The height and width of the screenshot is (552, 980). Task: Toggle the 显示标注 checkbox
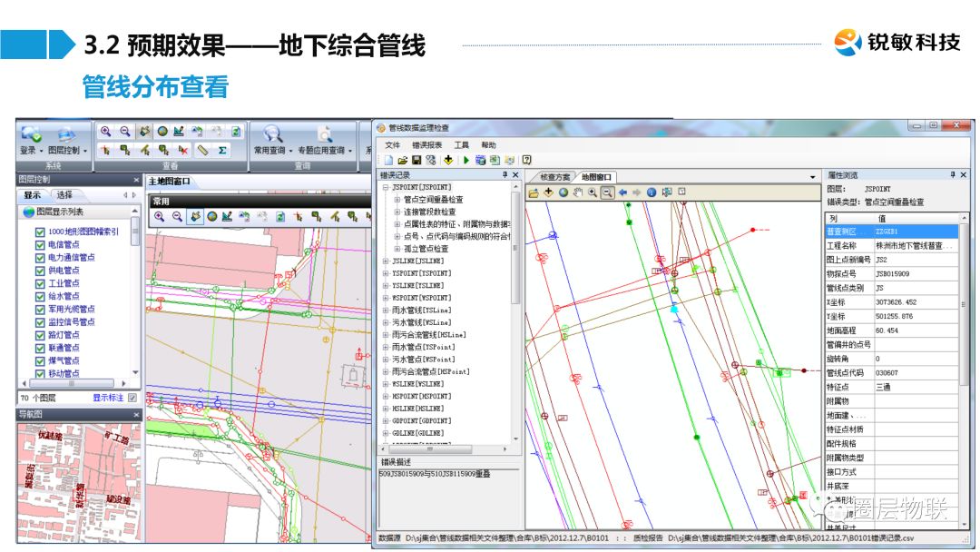point(132,398)
